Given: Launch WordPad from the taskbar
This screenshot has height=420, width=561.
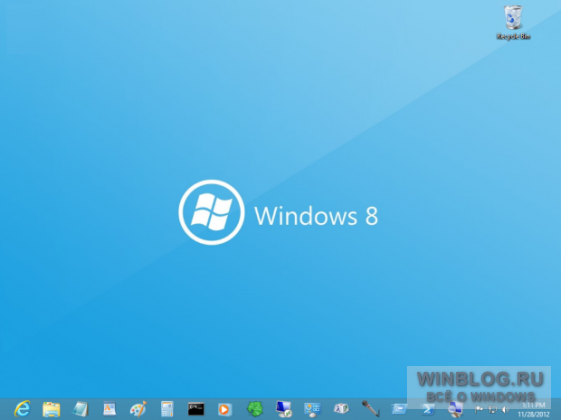Looking at the screenshot, I should click(109, 409).
